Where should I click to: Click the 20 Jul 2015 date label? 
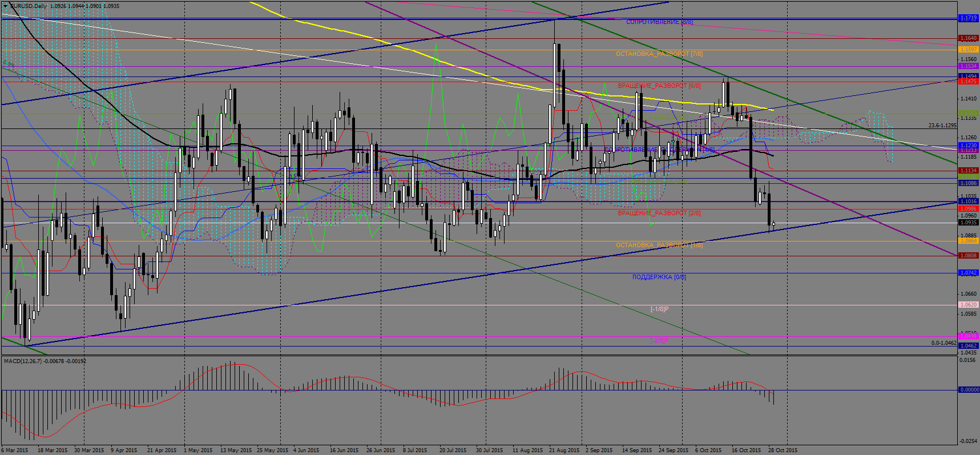click(453, 450)
